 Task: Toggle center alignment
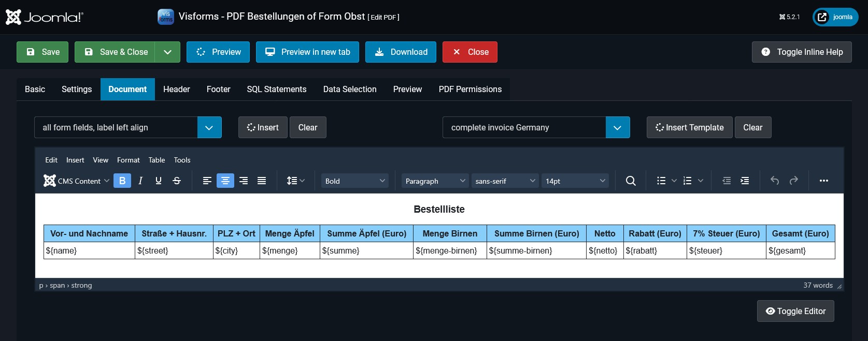(x=225, y=181)
